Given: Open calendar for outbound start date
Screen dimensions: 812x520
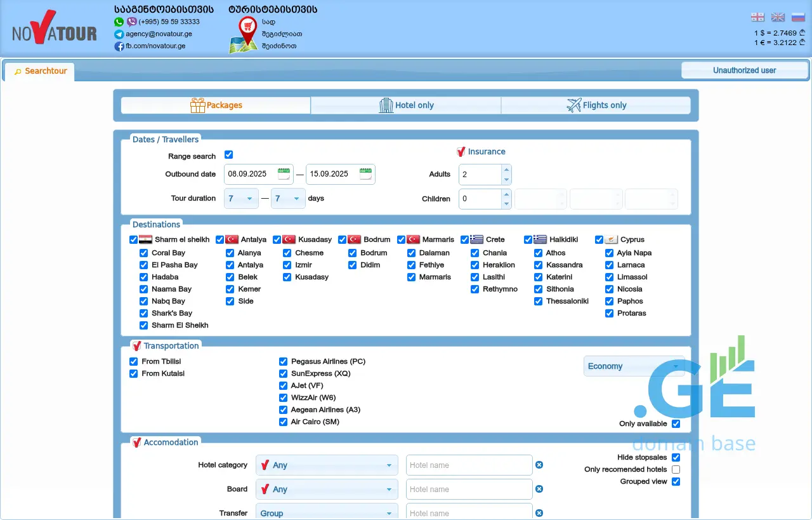Looking at the screenshot, I should tap(284, 173).
